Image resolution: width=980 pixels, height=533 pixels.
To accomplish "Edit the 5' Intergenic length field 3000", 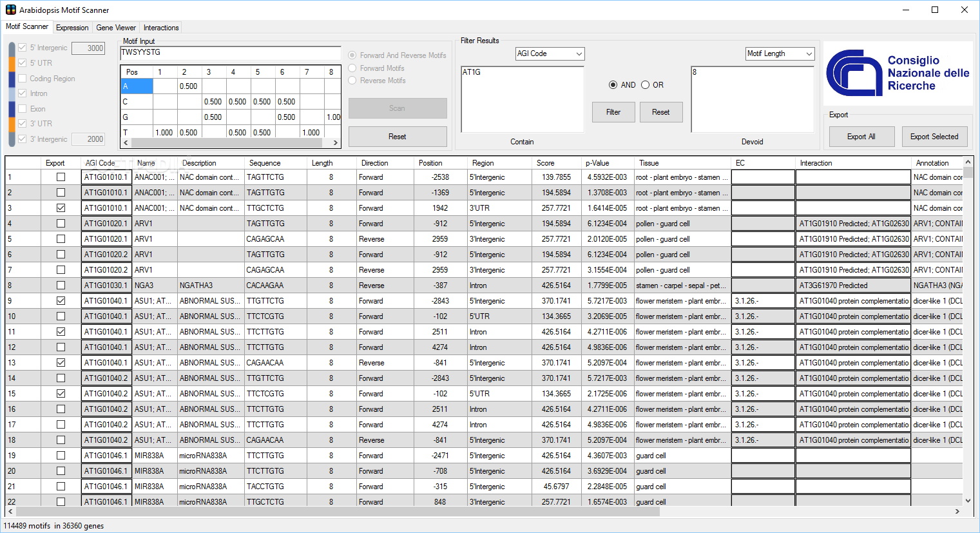I will [88, 48].
